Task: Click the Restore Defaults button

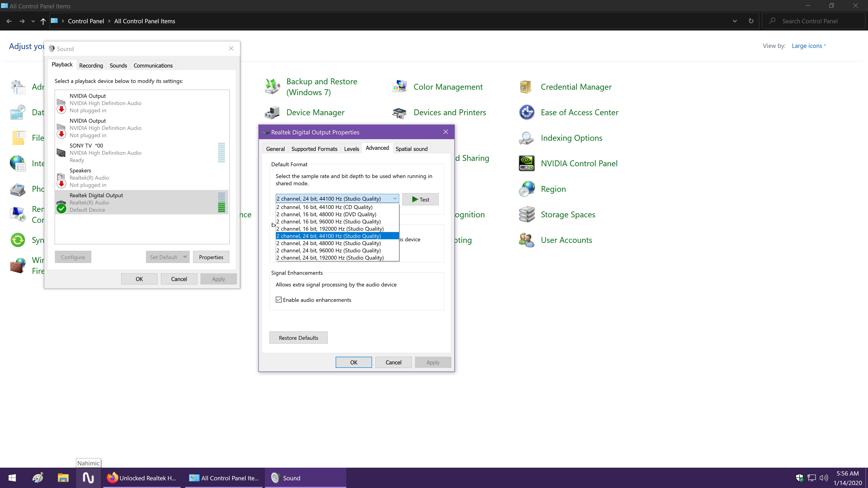Action: 298,337
